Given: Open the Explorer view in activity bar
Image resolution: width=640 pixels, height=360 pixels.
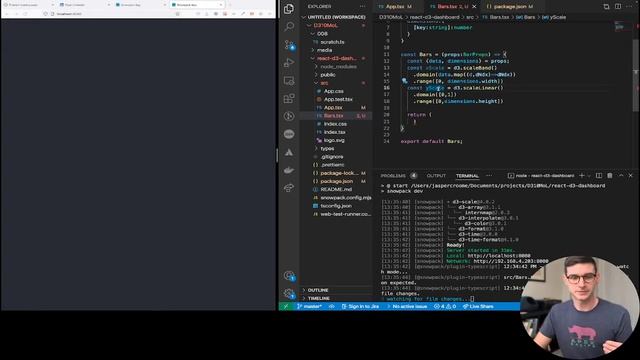Looking at the screenshot, I should point(289,9).
